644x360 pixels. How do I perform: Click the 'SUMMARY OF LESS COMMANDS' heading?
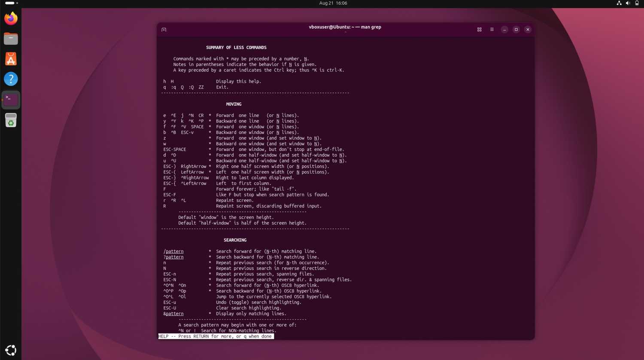(236, 48)
